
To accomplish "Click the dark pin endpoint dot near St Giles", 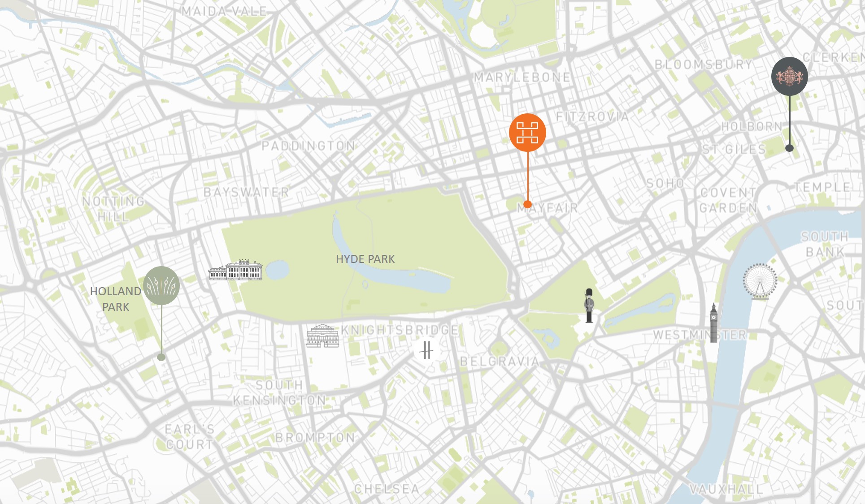I will pyautogui.click(x=790, y=148).
